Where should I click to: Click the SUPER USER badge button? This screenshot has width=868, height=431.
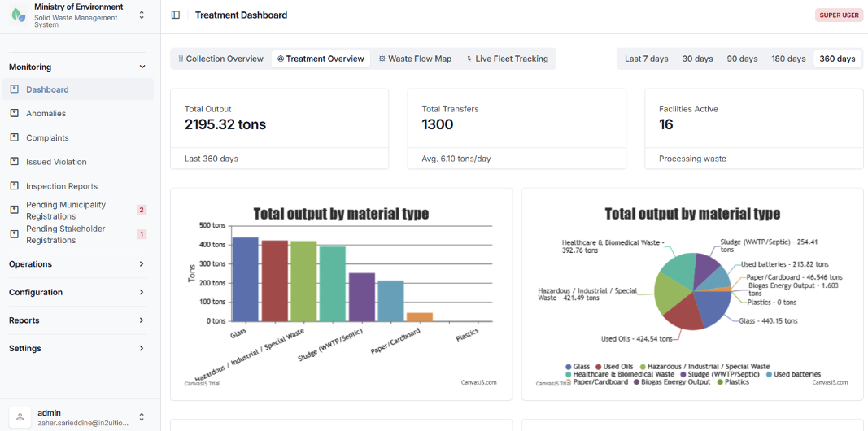(x=839, y=15)
